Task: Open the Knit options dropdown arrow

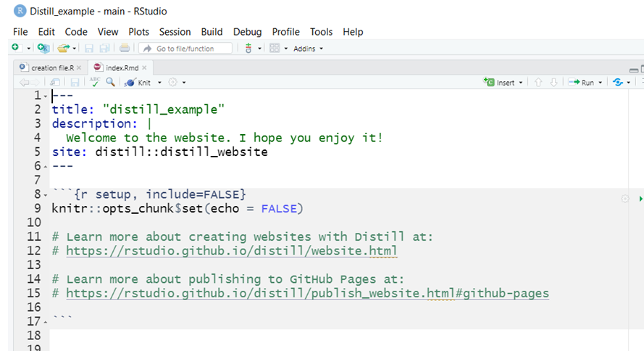Action: point(160,83)
